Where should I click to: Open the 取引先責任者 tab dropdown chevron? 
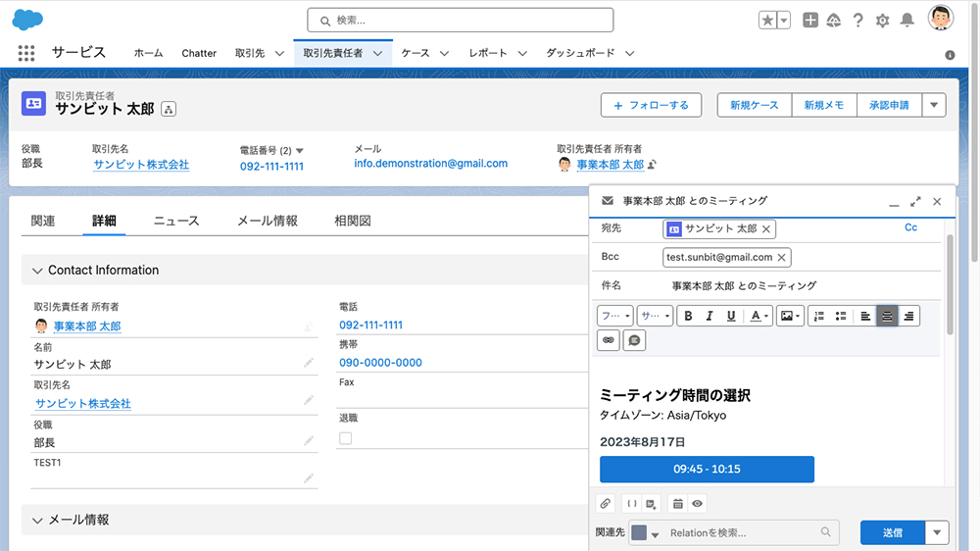click(377, 53)
